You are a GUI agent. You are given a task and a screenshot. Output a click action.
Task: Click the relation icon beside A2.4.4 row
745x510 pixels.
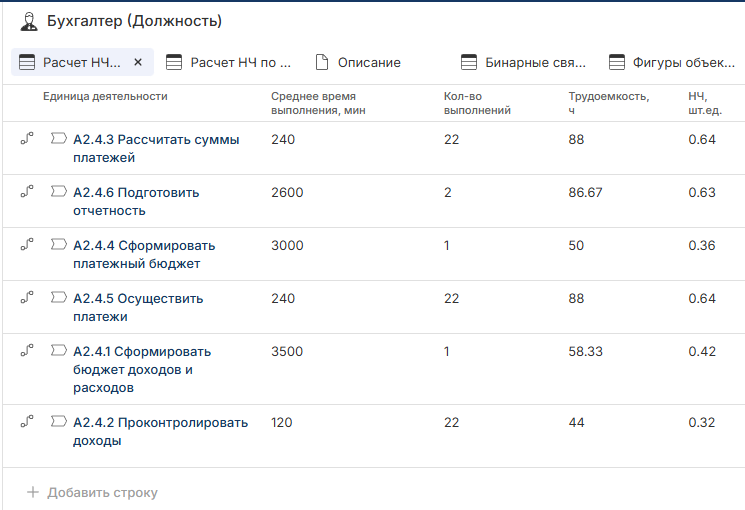(26, 245)
